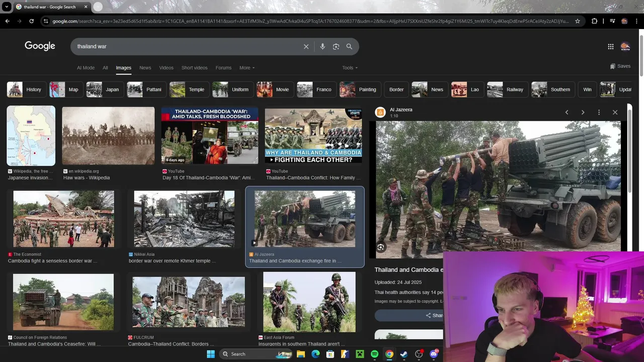Select the Railway filter chip
The height and width of the screenshot is (362, 644).
(507, 89)
